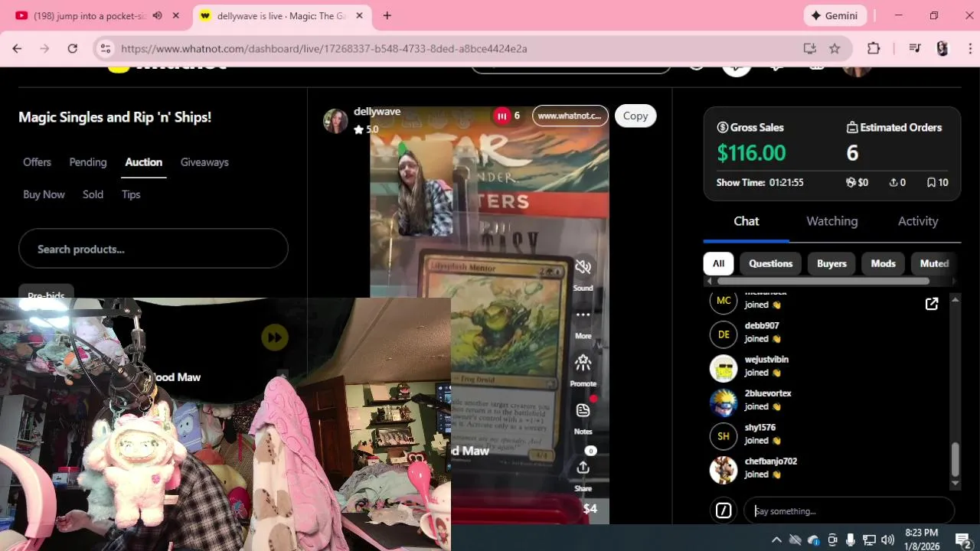Viewport: 980px width, 551px height.
Task: Open the Sold tab
Action: [x=93, y=194]
